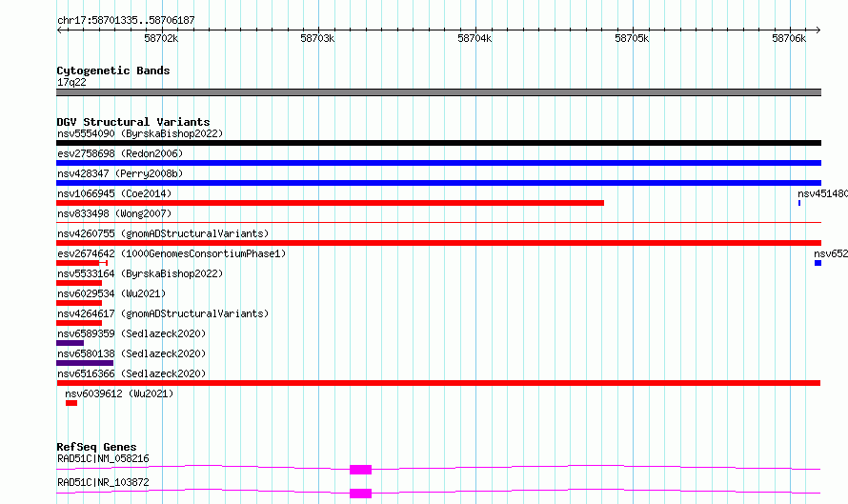The width and height of the screenshot is (848, 504).
Task: Click the 58704k ruler tick label
Action: 474,38
